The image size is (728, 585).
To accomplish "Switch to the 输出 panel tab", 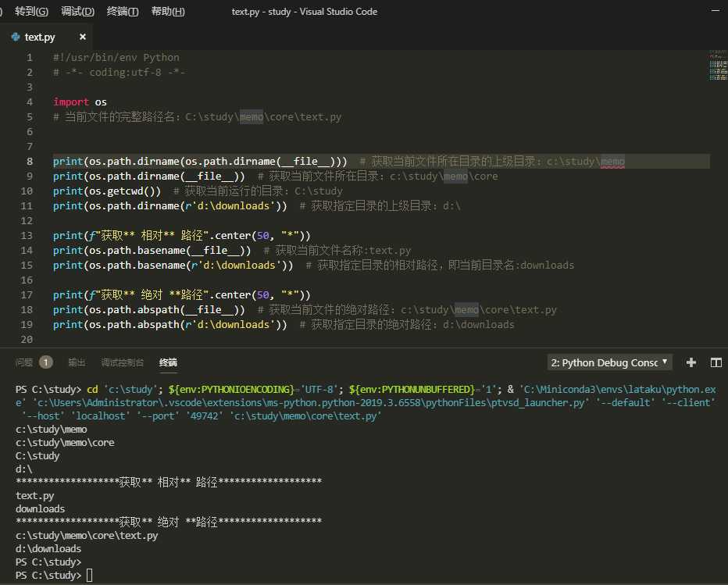I will pos(77,362).
